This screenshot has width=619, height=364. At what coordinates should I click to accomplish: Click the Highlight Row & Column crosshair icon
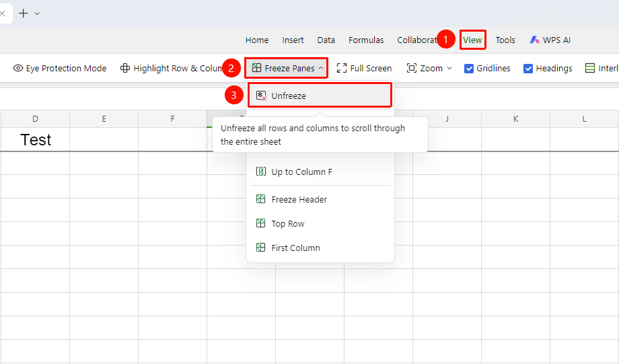point(124,68)
